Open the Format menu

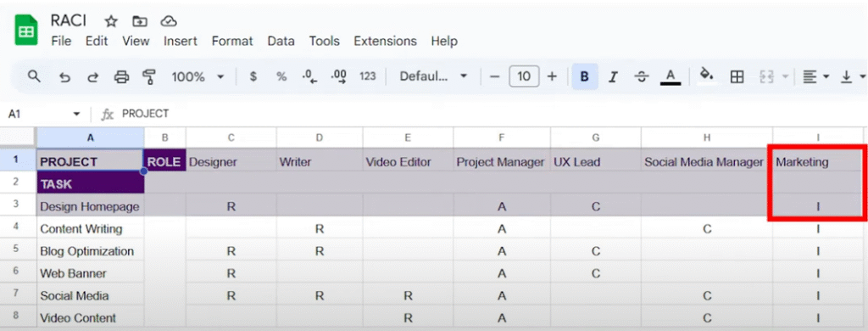(x=232, y=41)
